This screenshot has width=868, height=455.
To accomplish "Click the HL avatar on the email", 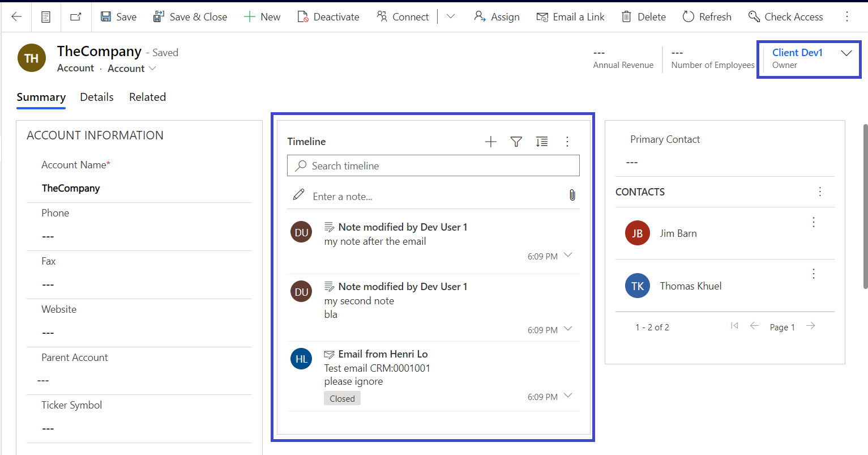I will 301,359.
